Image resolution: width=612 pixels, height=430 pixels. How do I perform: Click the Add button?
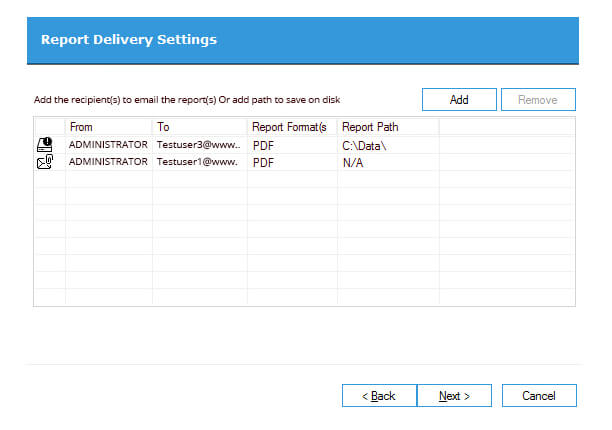459,100
